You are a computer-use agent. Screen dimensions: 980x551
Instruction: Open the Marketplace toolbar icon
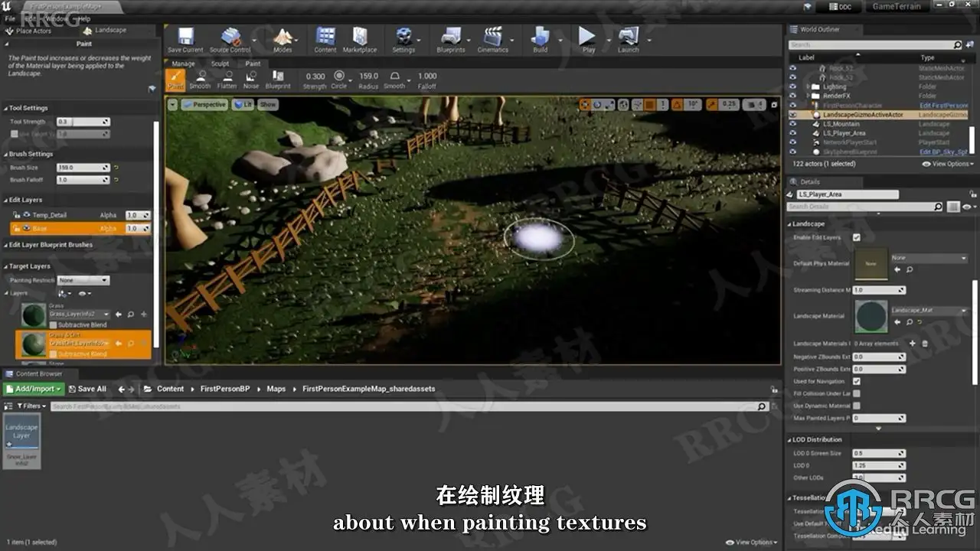click(x=360, y=40)
